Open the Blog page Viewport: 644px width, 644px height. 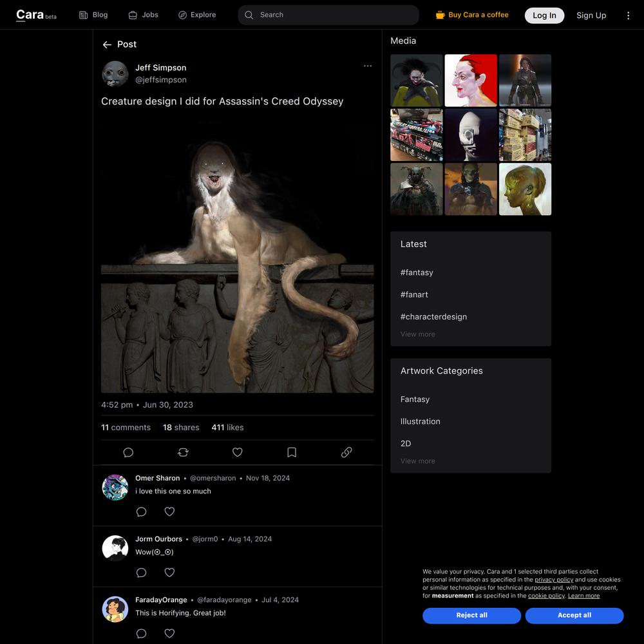coord(93,15)
